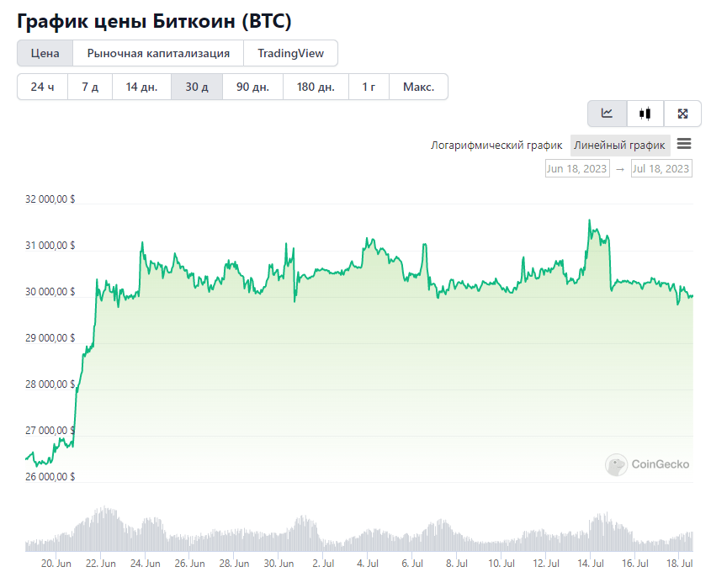Click the 12. Jul date label

[x=545, y=563]
